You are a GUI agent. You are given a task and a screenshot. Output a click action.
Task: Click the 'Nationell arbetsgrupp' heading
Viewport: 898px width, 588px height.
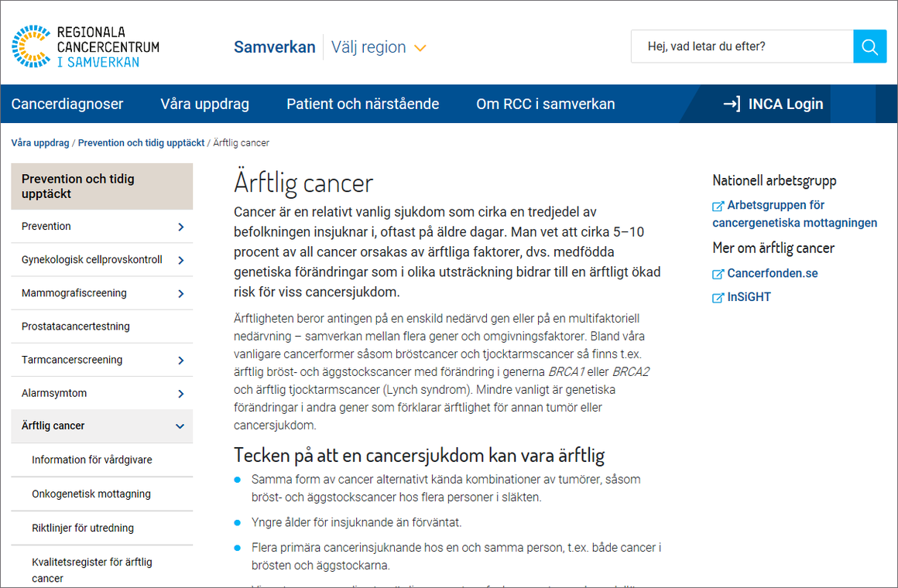point(774,181)
